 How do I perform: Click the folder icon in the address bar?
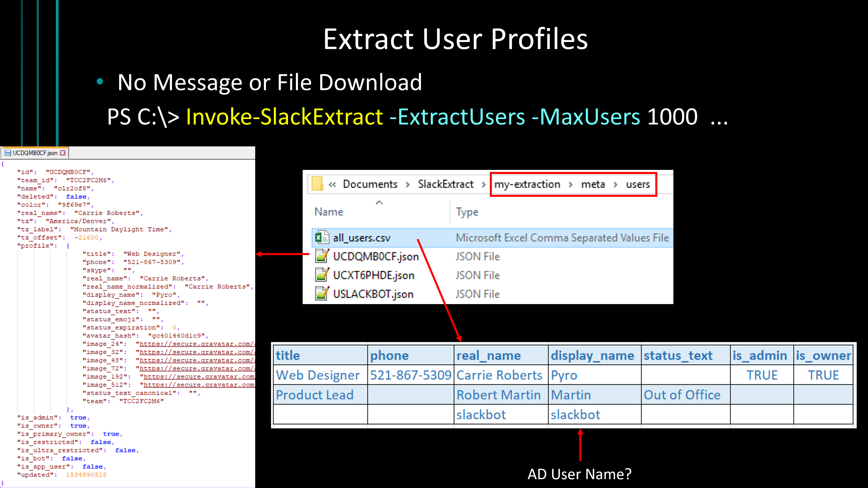coord(317,184)
